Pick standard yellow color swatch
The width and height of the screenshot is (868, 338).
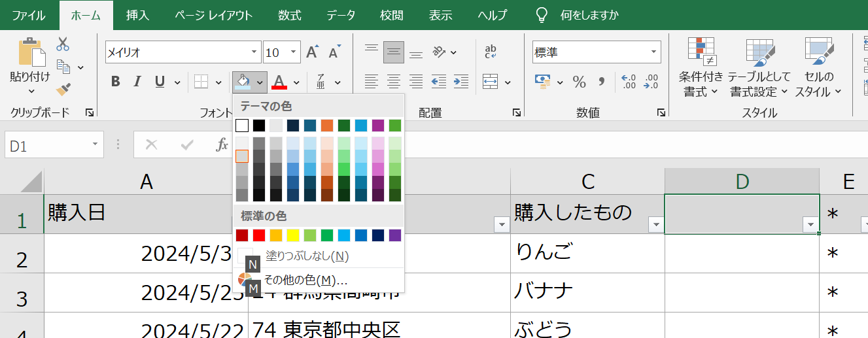click(x=293, y=235)
